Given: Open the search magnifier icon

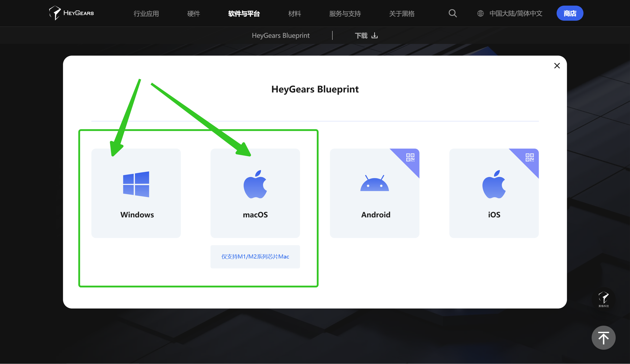Looking at the screenshot, I should tap(453, 13).
